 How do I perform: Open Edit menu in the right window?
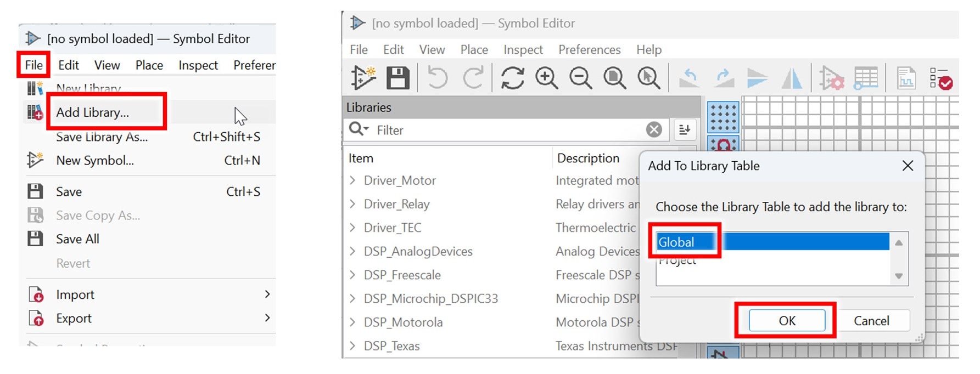[393, 49]
